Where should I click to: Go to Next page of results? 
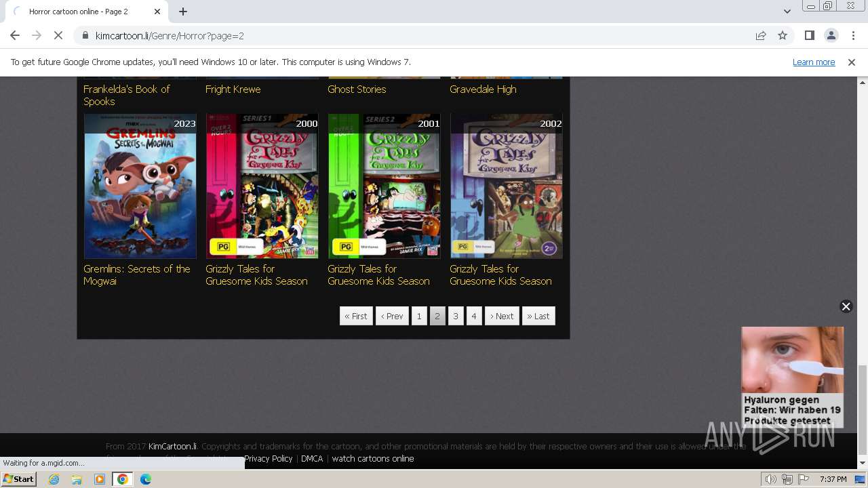click(x=502, y=316)
